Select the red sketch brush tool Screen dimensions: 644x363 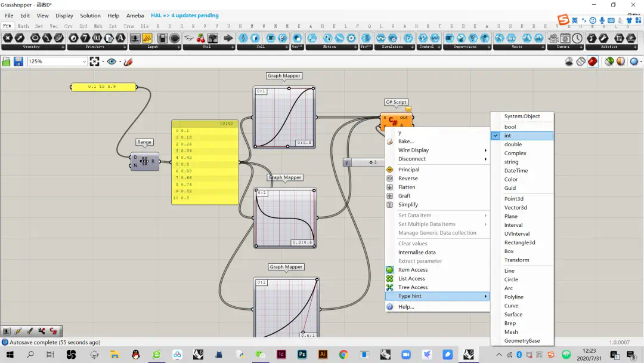coord(128,61)
